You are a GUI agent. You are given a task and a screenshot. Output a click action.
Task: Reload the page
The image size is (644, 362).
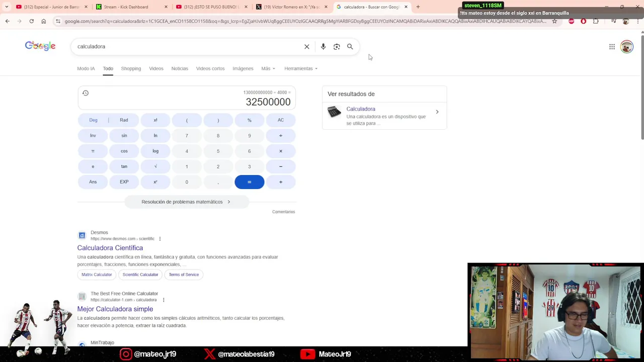(31, 21)
